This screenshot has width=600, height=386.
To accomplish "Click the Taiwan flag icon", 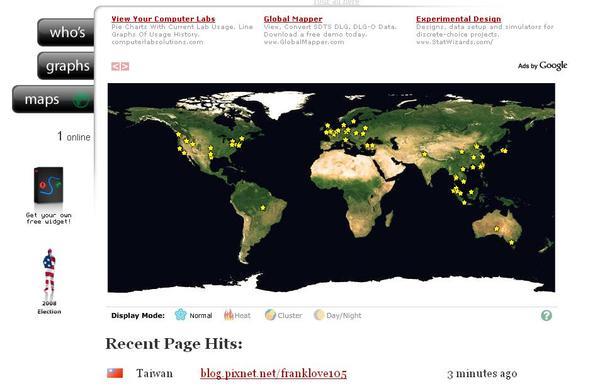I will pos(115,373).
